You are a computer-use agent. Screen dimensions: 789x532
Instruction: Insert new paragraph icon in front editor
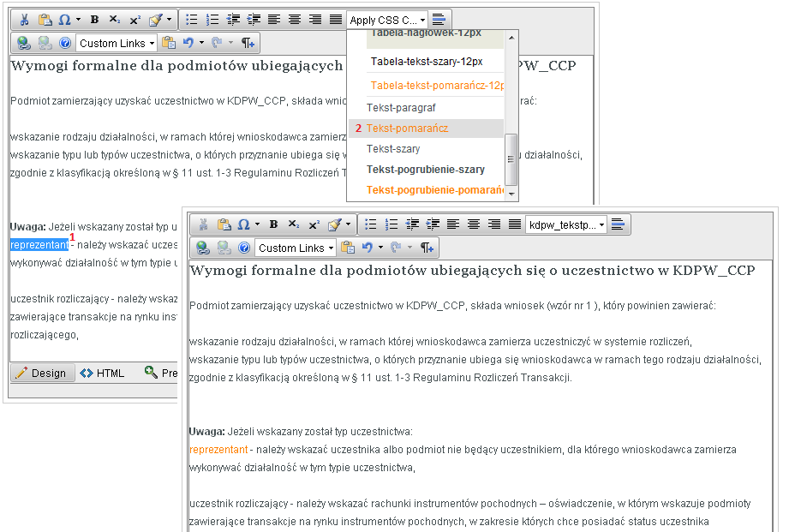427,248
